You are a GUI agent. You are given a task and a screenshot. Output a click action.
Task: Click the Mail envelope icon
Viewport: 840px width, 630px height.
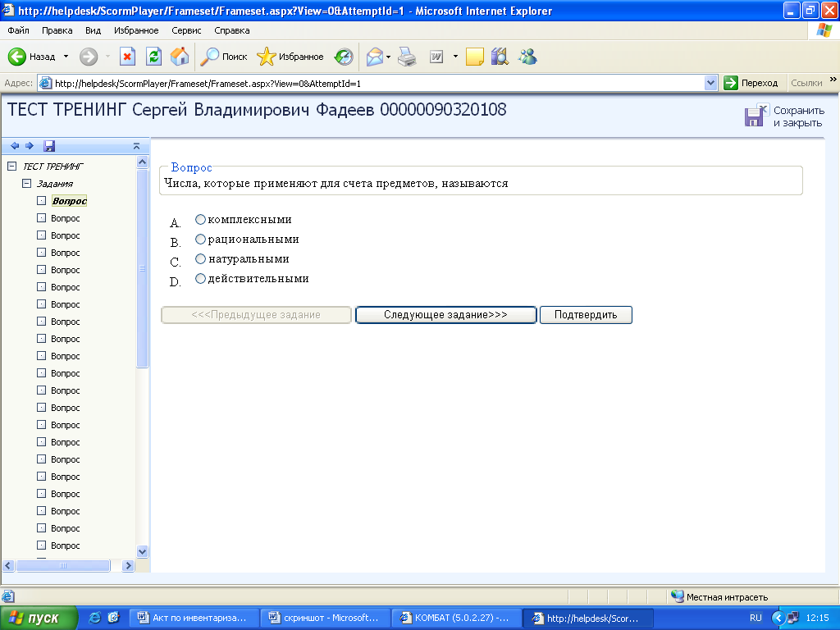pos(374,57)
